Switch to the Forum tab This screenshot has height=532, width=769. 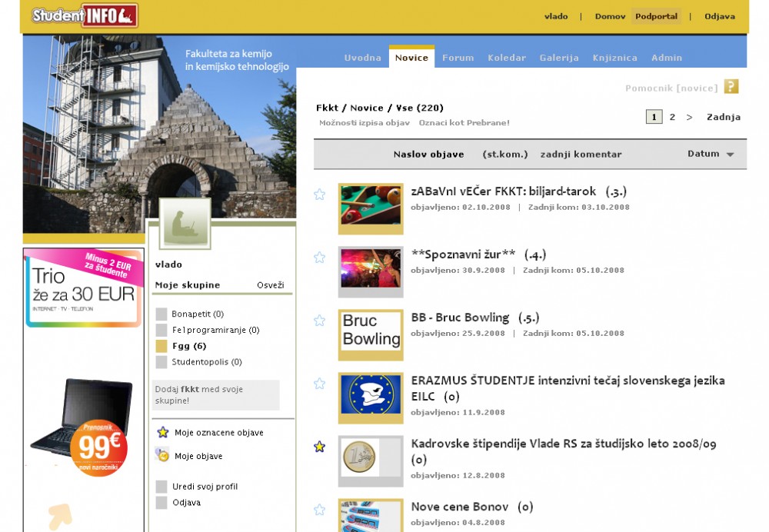coord(458,58)
